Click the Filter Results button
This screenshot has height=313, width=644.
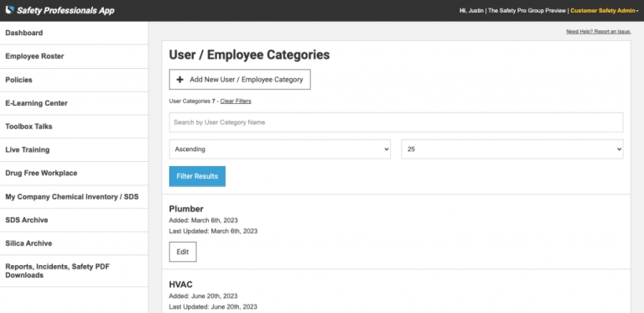click(x=197, y=176)
